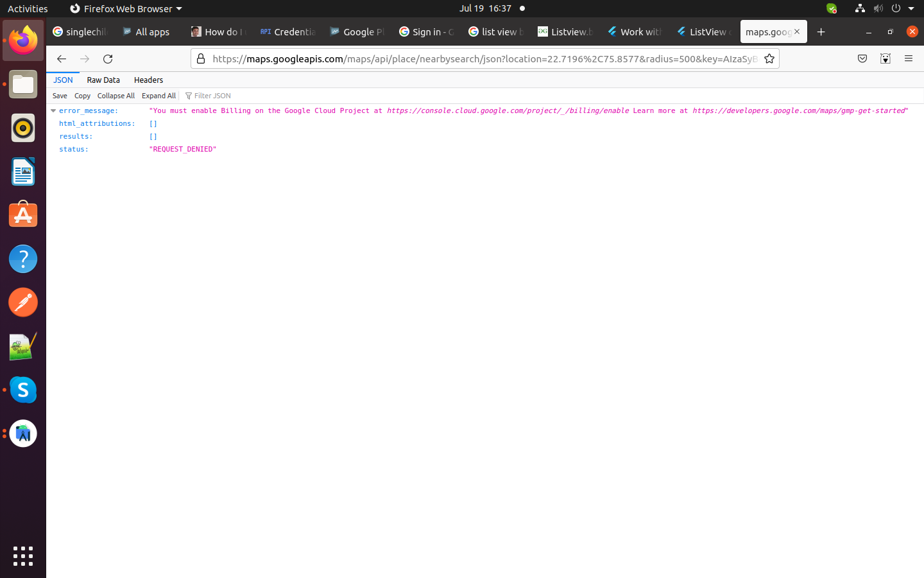The width and height of the screenshot is (924, 578).
Task: Click the bear-face extension icon in toolbar
Action: (x=886, y=58)
